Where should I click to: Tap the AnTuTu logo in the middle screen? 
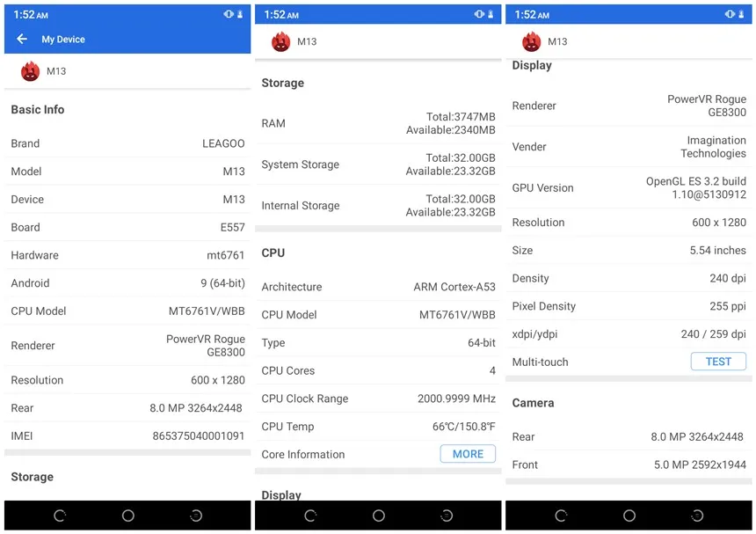click(x=280, y=42)
